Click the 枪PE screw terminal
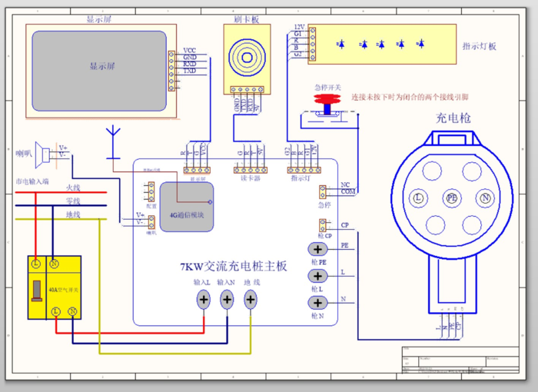The width and height of the screenshot is (538, 392). tap(317, 249)
